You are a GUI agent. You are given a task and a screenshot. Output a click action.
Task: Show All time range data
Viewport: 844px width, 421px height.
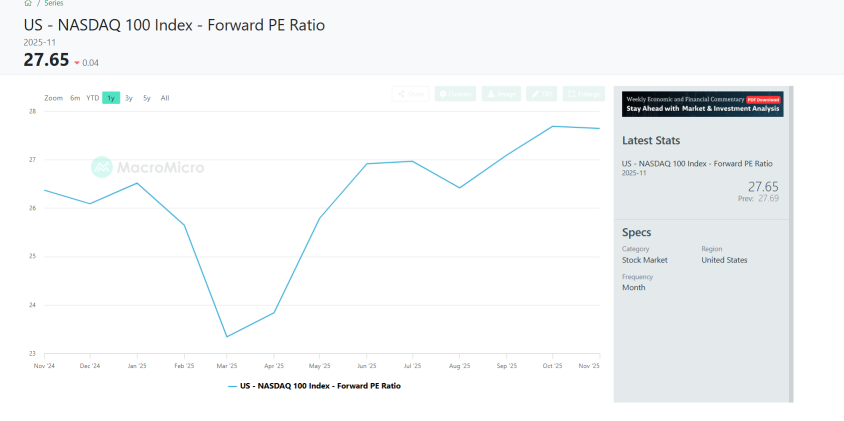165,98
